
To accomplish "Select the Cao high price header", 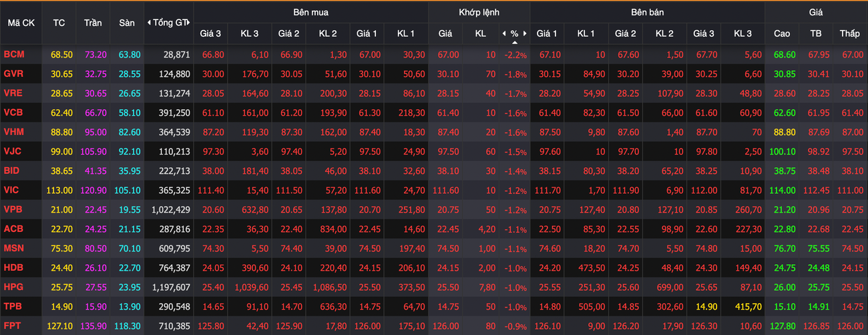I will click(781, 33).
